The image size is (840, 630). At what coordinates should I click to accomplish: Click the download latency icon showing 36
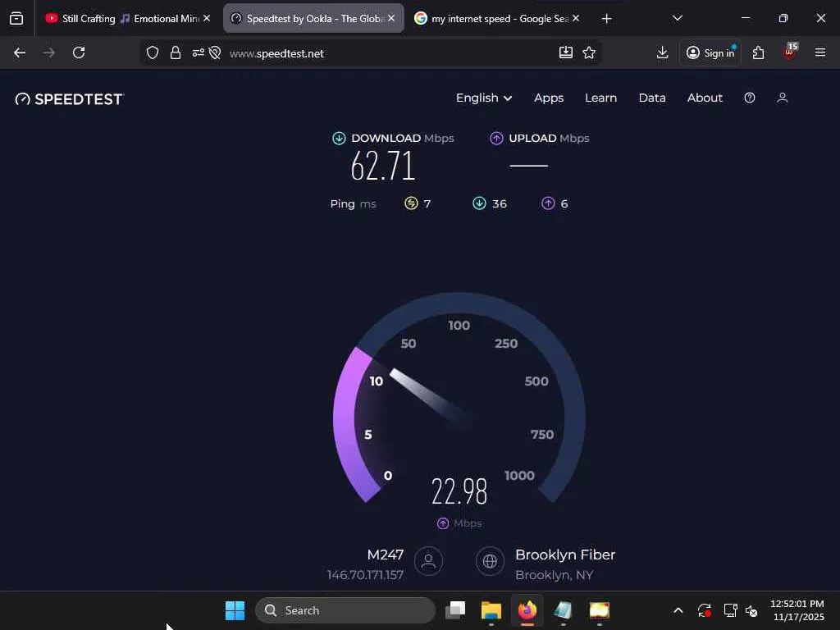(x=479, y=203)
